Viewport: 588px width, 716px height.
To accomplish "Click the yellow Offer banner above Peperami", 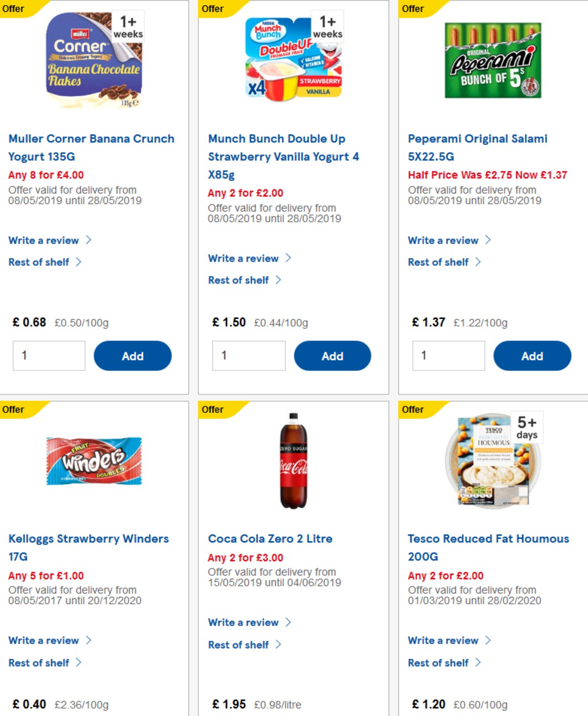I will coord(413,8).
